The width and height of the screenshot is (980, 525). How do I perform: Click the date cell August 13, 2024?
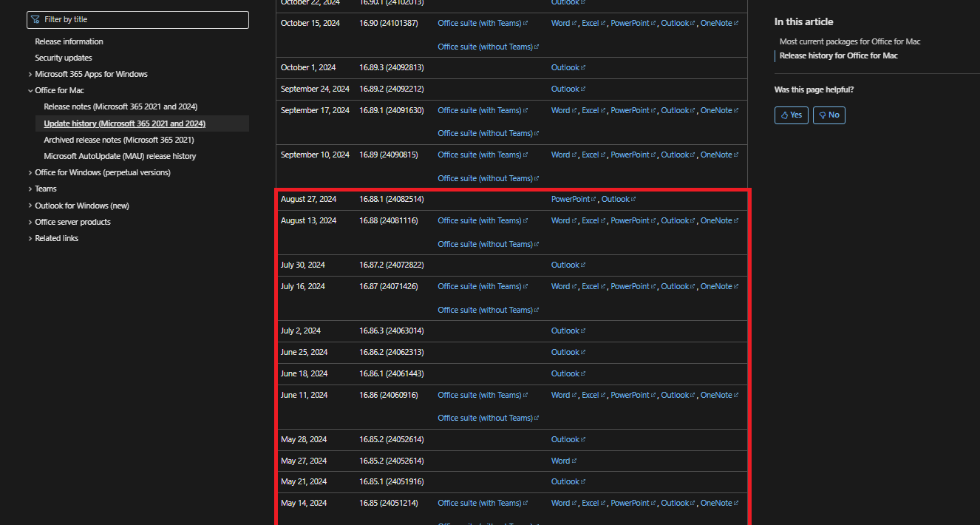pos(308,220)
